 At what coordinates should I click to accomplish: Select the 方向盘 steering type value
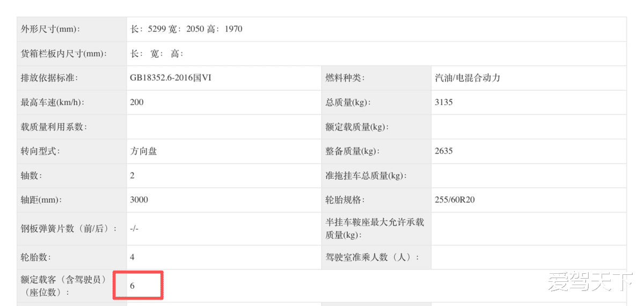(143, 151)
